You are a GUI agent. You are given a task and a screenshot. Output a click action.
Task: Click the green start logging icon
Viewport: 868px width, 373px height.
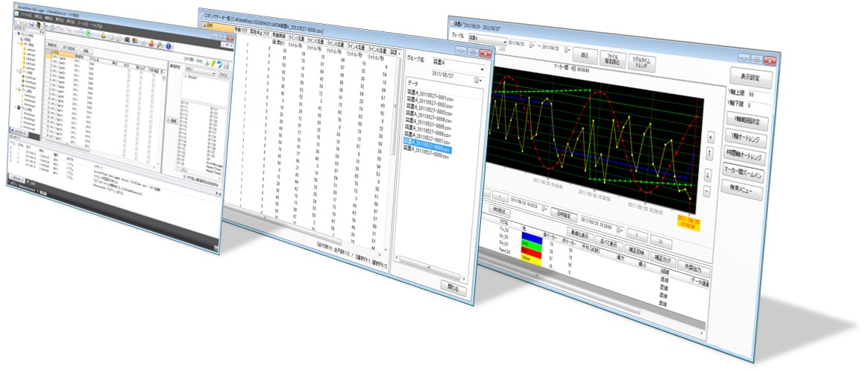coord(89,34)
